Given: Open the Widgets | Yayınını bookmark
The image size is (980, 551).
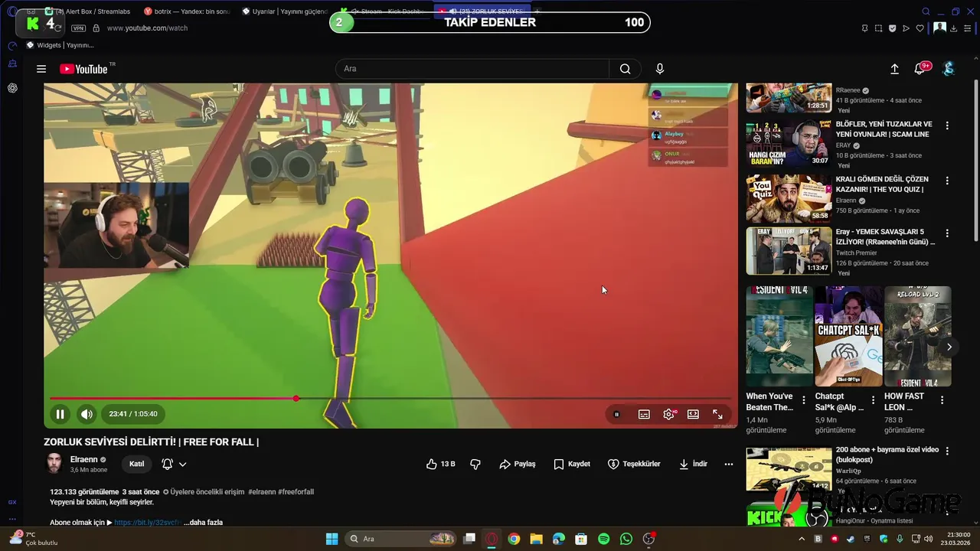Looking at the screenshot, I should (60, 45).
